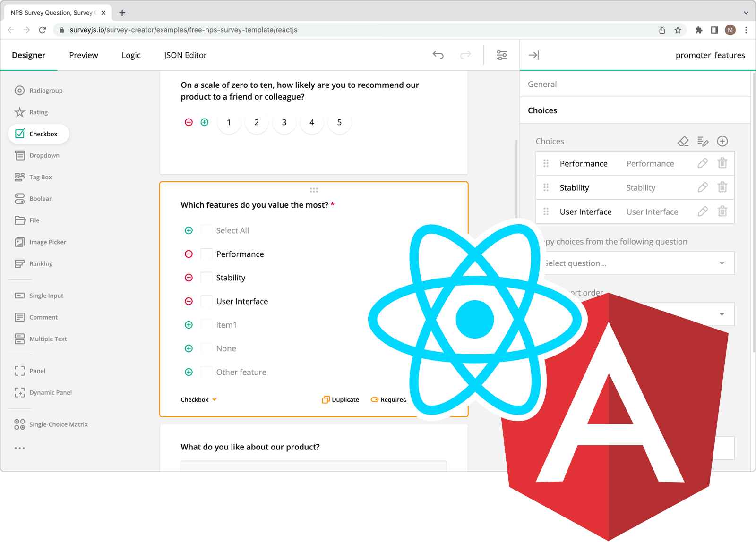Open a new browser tab
Viewport: 756px width, 542px height.
pos(122,13)
